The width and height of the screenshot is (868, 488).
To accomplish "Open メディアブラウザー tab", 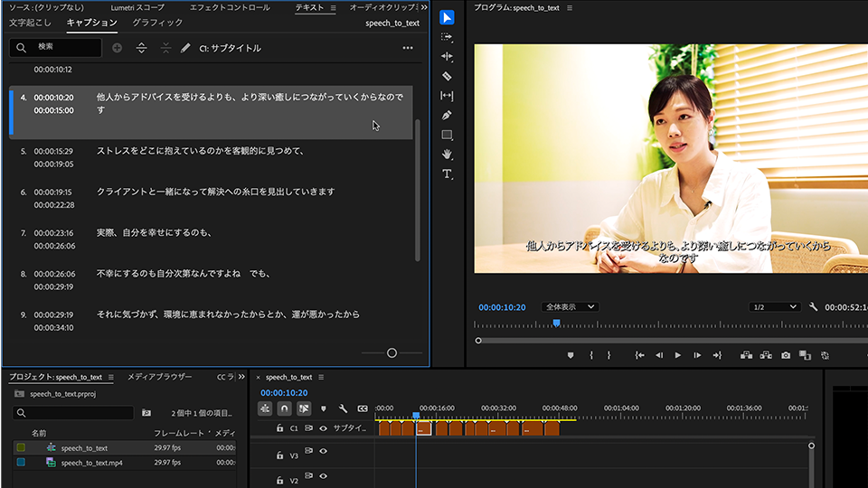I will [159, 377].
